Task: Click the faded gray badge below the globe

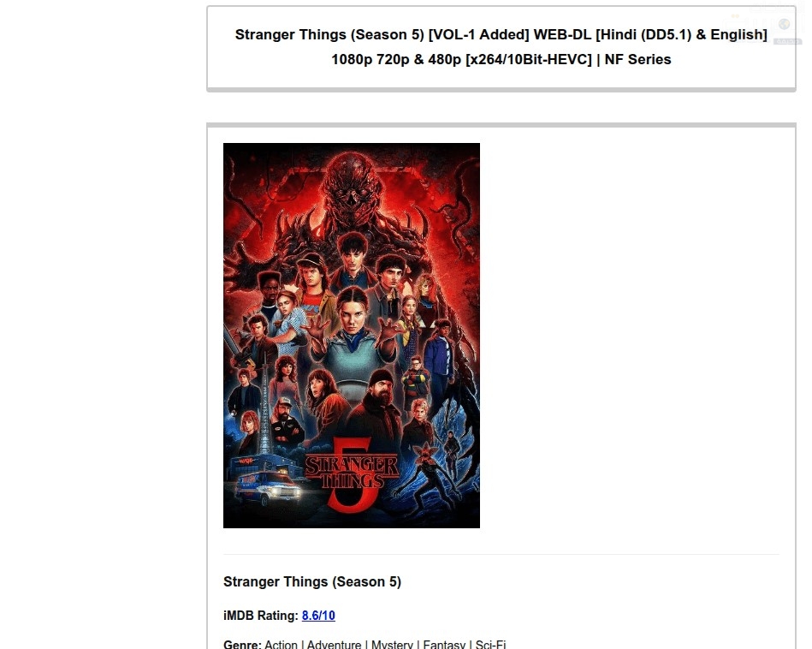Action: point(787,41)
